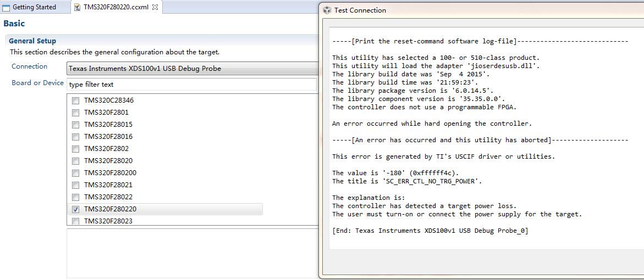Check the TMS320F28022 checkbox
644x280 pixels.
(x=75, y=197)
